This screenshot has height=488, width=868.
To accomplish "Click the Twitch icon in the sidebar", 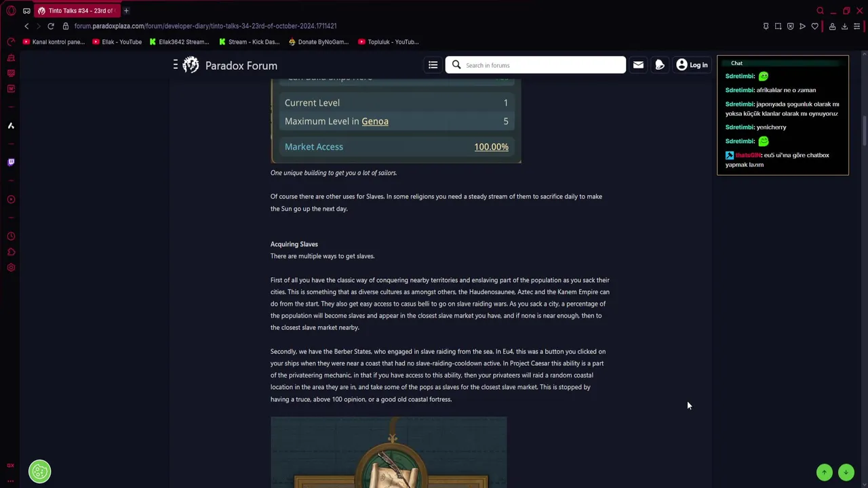I will (11, 162).
